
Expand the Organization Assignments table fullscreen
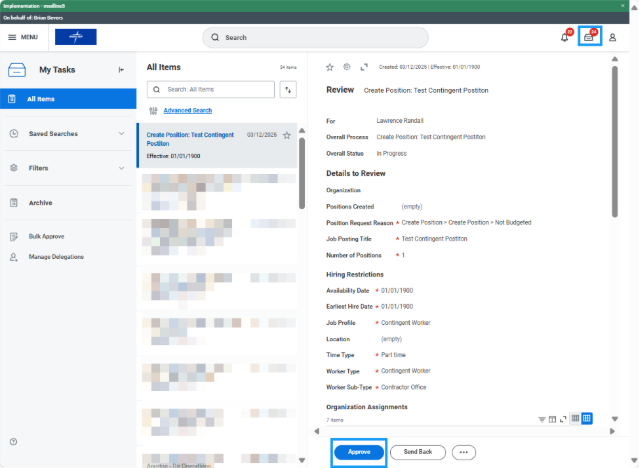(563, 419)
